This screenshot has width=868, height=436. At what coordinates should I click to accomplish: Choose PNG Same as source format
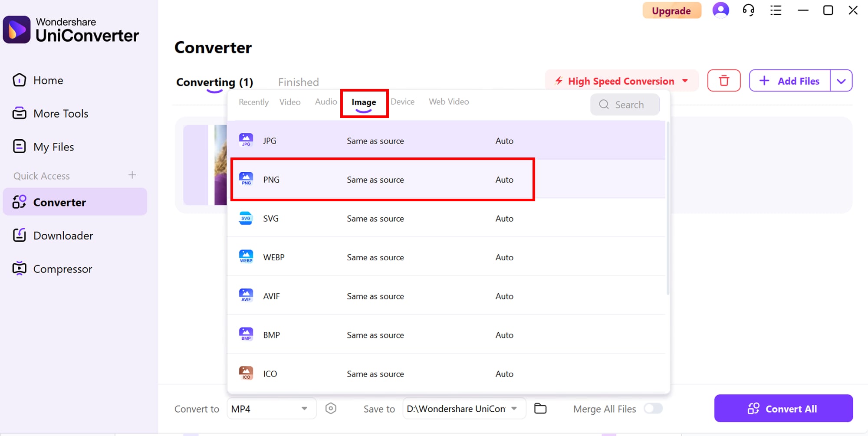[446, 179]
